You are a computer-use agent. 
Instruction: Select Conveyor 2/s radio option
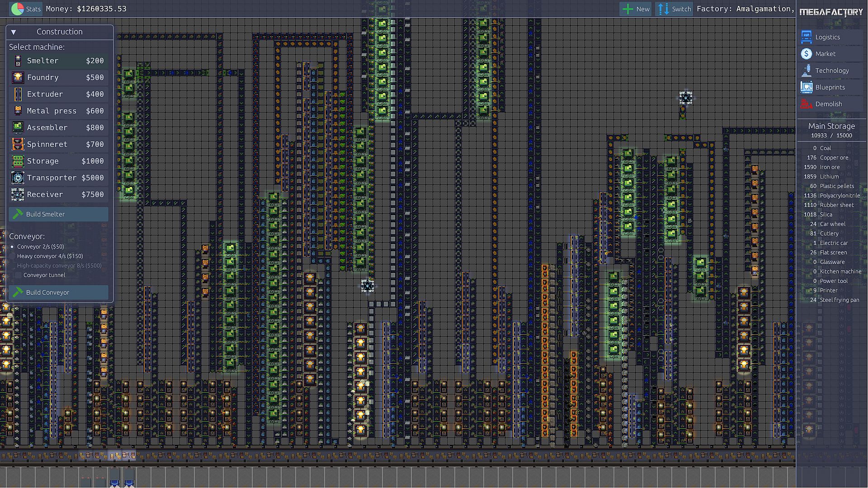(x=13, y=247)
